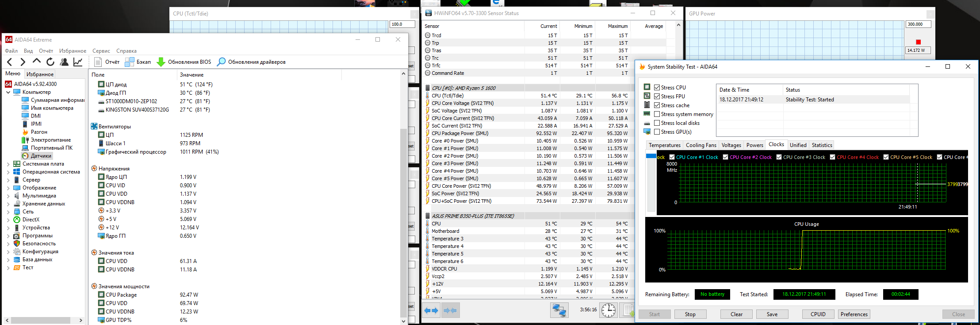Uncheck the Stress FPU checkbox

[657, 97]
